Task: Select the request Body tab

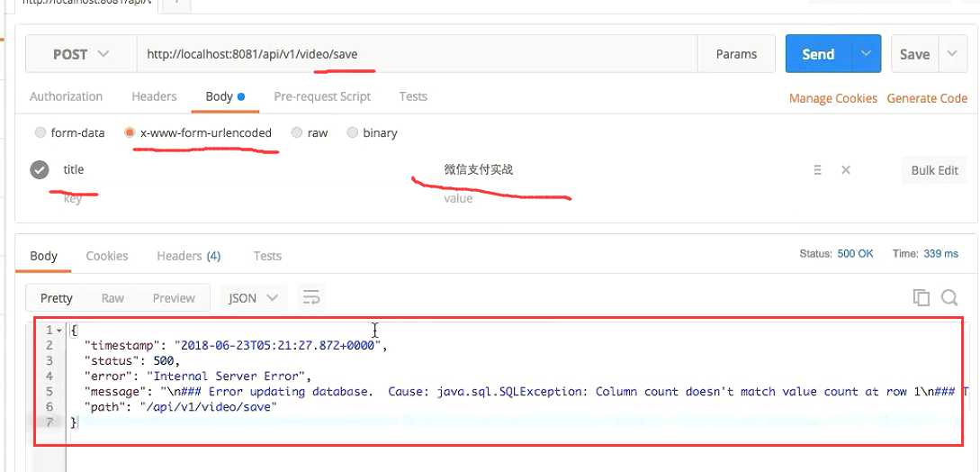Action: [225, 96]
